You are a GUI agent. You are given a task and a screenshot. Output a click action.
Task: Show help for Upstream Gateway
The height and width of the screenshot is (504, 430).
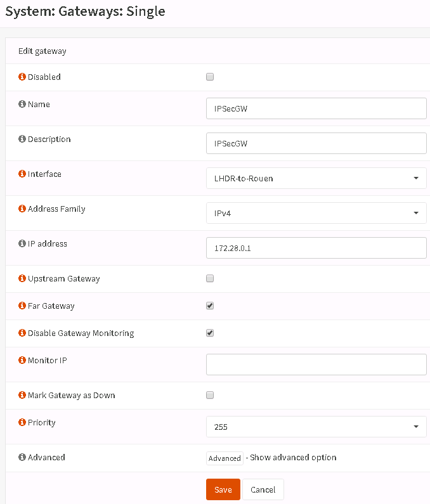click(22, 278)
